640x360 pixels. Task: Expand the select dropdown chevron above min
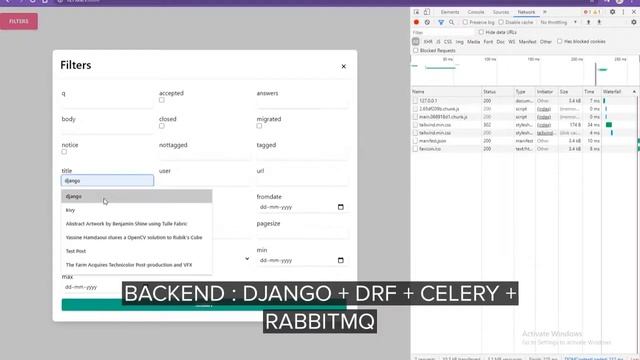pyautogui.click(x=247, y=258)
